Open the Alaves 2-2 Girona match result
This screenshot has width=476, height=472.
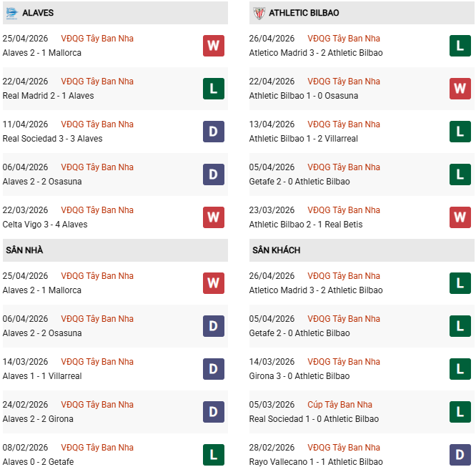point(38,419)
